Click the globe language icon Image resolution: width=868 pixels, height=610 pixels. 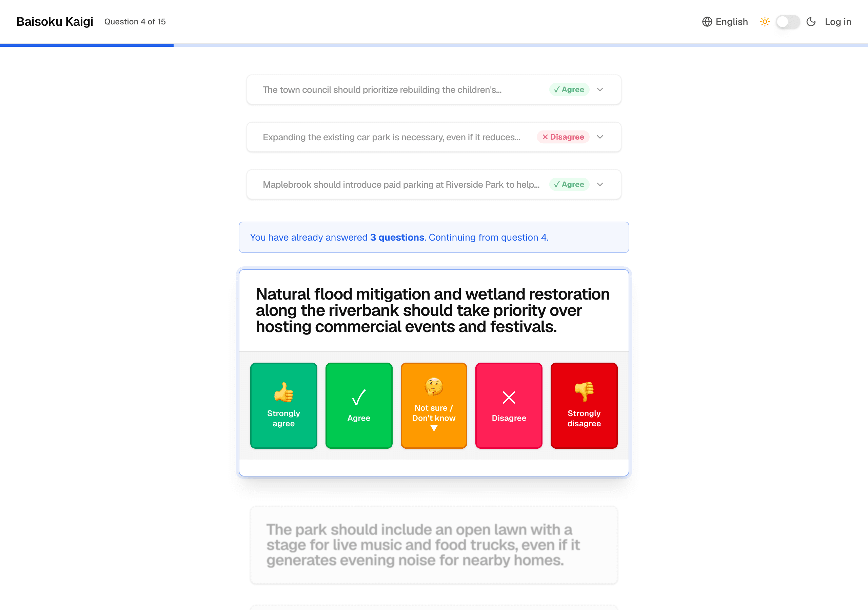coord(707,22)
